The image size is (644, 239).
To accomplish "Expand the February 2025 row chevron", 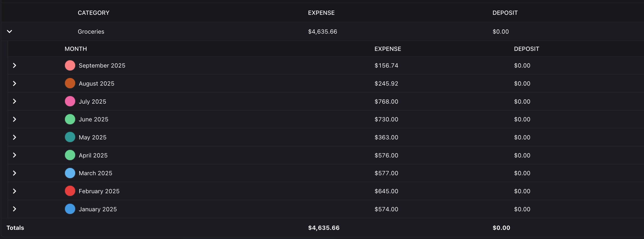I will point(15,191).
